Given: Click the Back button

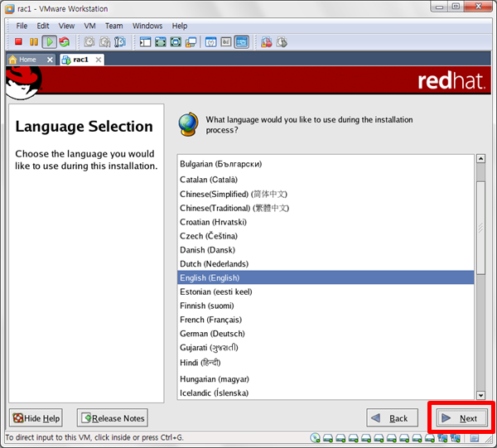Looking at the screenshot, I should pos(392,418).
